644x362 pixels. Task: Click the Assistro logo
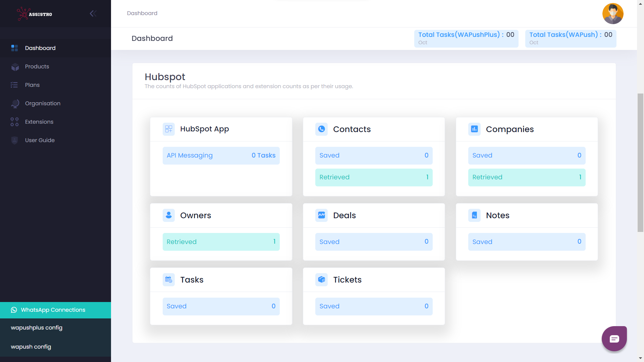[35, 14]
